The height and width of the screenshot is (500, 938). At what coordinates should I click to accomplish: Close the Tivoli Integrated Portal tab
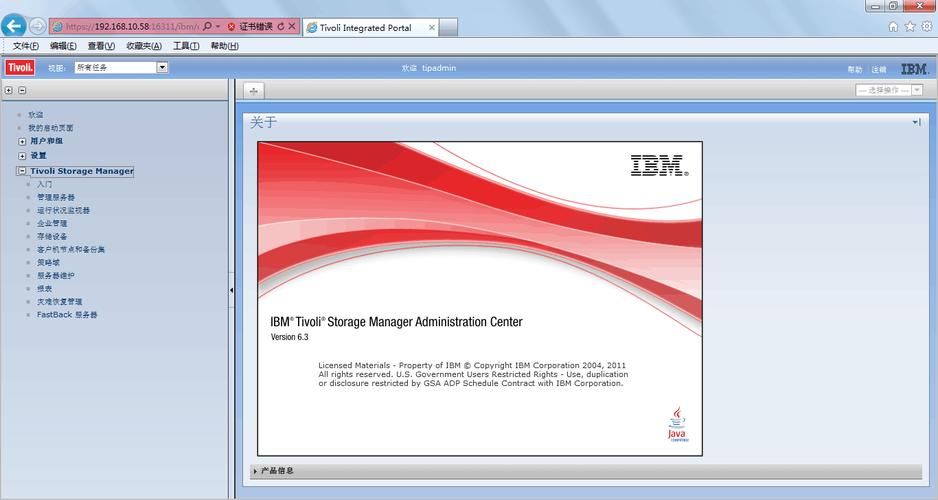tap(431, 28)
